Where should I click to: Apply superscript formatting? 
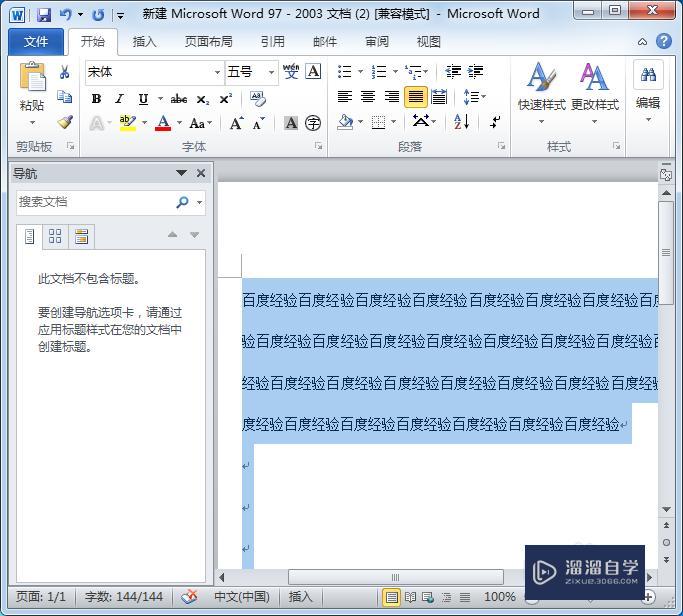[226, 99]
